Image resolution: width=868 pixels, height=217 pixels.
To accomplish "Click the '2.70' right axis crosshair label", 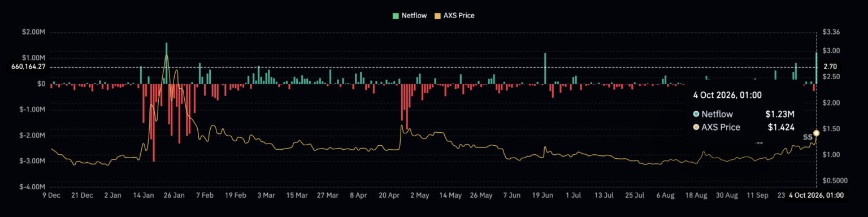I will 831,67.
